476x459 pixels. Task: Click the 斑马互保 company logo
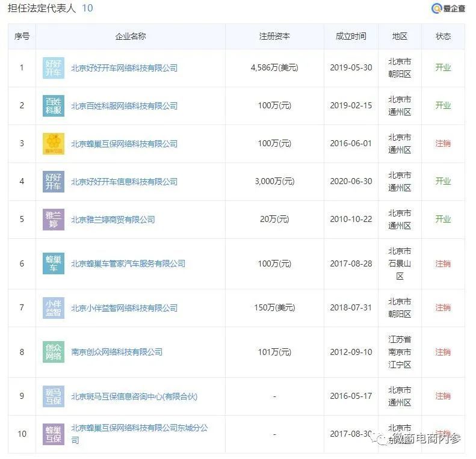[x=54, y=396]
